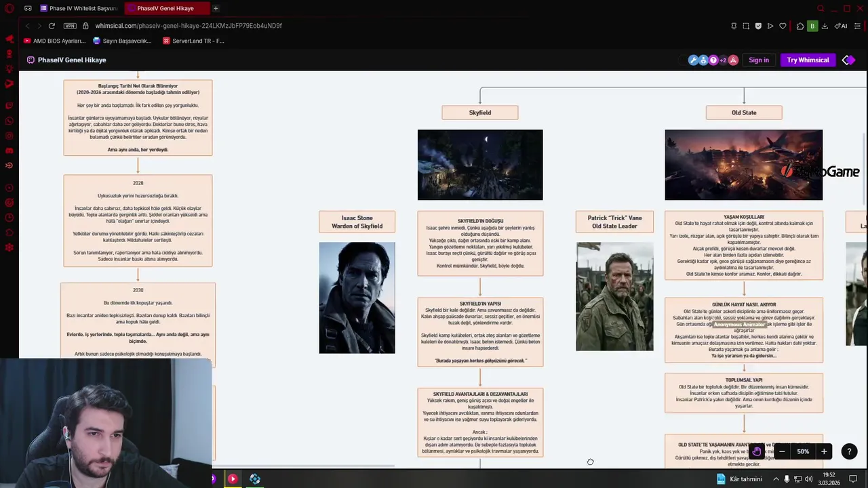Open the Old State burning city image
Screen dimensions: 868x488
click(744, 165)
